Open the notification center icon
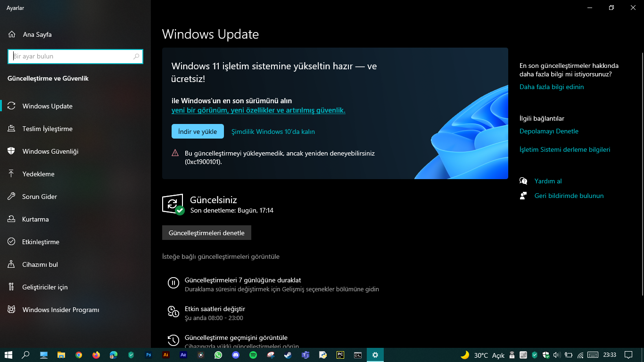 click(628, 355)
